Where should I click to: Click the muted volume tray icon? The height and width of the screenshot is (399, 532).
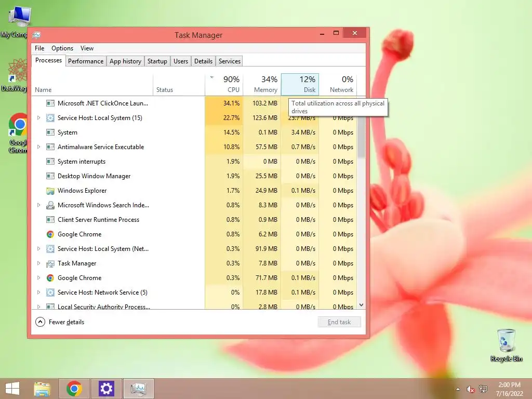tap(470, 389)
